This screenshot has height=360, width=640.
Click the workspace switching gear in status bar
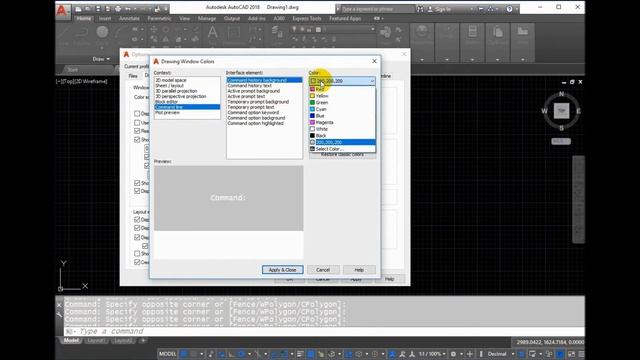[453, 354]
